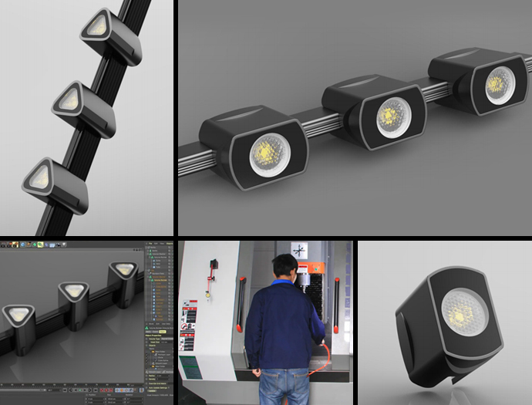Click the light object icon in toolbar
Screen dimensions: 532x405
[64, 245]
